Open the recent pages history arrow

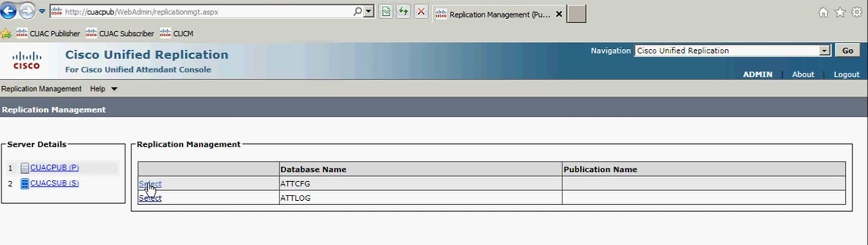[x=42, y=11]
